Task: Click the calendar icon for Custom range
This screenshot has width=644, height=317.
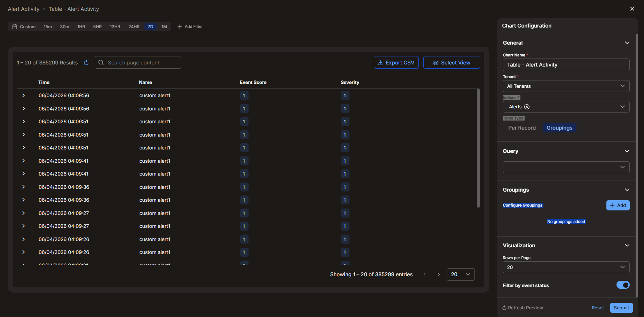Action: (15, 27)
